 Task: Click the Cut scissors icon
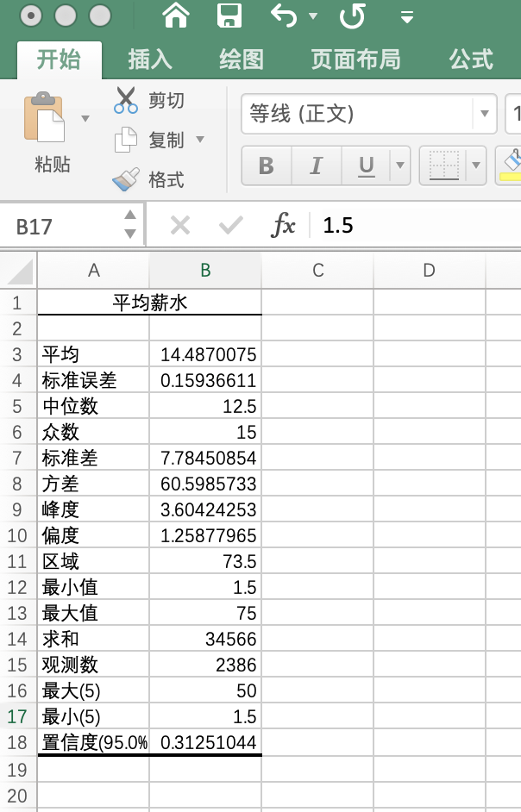126,101
